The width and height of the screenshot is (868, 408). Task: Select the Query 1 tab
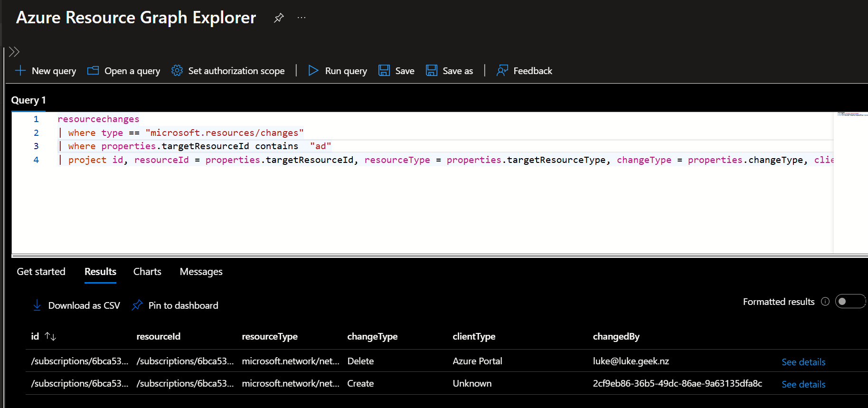(x=28, y=100)
